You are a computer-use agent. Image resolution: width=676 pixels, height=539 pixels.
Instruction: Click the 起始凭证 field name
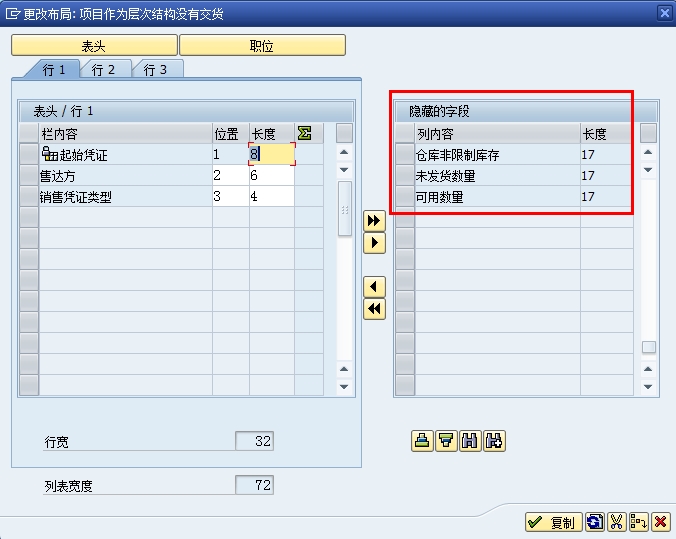pyautogui.click(x=83, y=155)
